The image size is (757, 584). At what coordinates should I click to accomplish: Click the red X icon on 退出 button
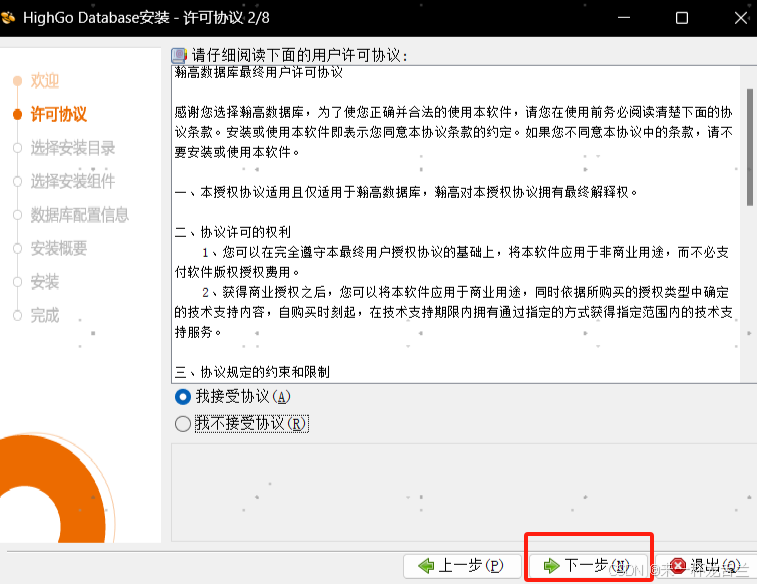pos(678,565)
